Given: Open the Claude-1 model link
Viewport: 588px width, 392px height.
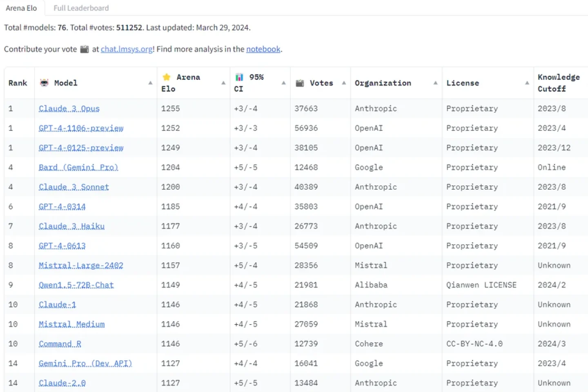Looking at the screenshot, I should (57, 305).
